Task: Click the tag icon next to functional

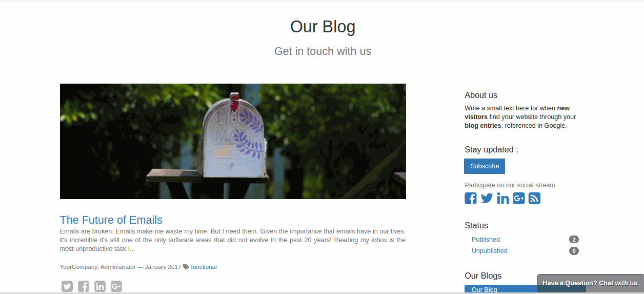Action: pos(186,267)
